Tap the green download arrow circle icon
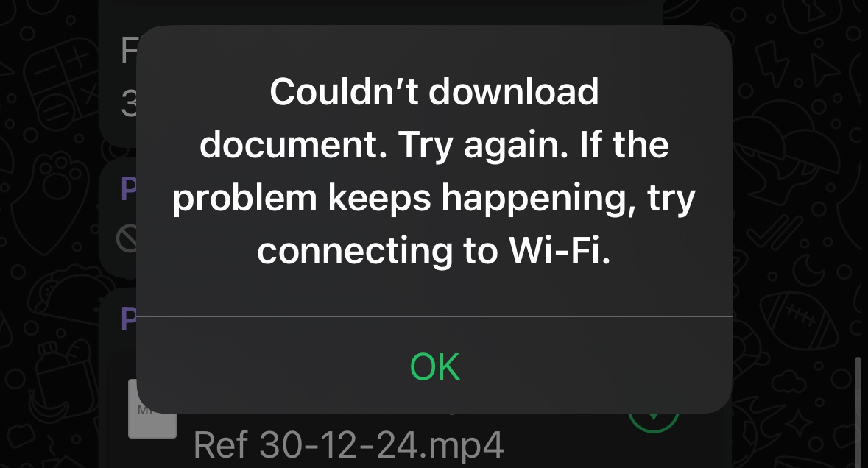This screenshot has height=468, width=868. tap(654, 422)
